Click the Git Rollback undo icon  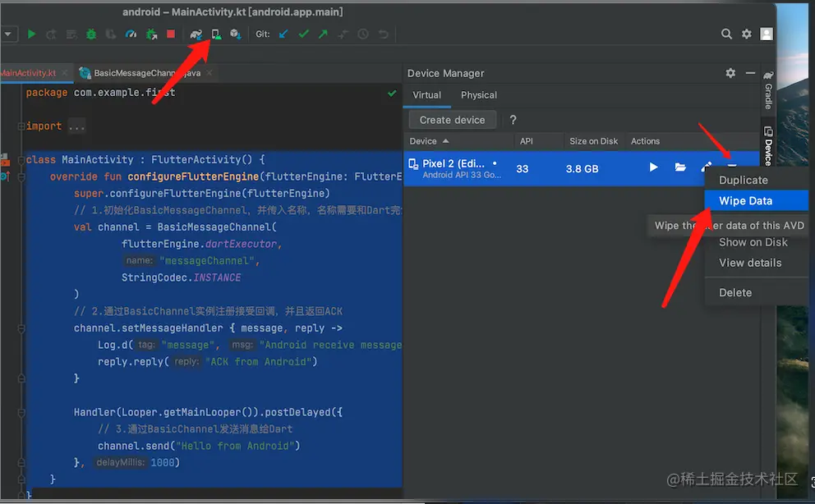(383, 34)
